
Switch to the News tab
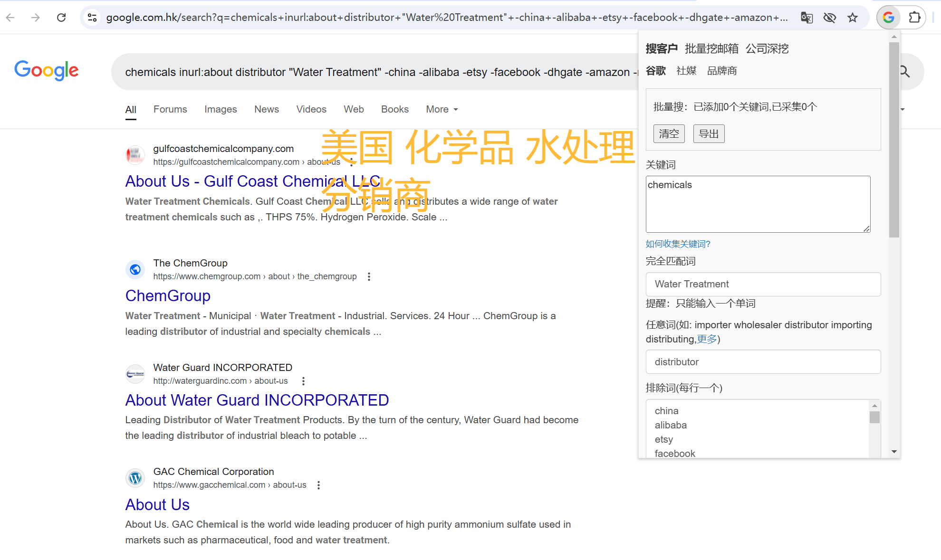click(x=267, y=109)
